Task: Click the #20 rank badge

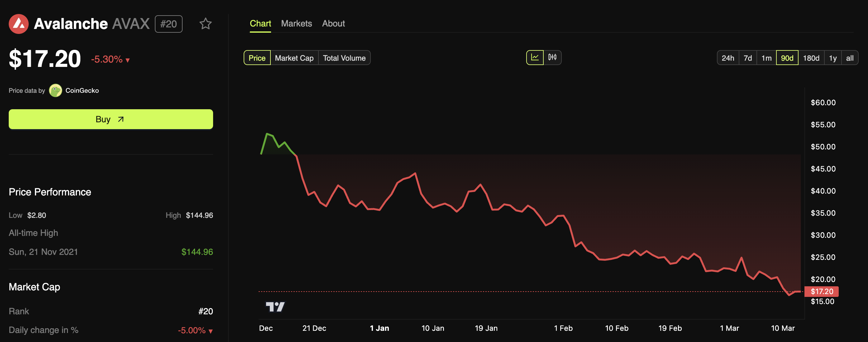Action: click(169, 24)
